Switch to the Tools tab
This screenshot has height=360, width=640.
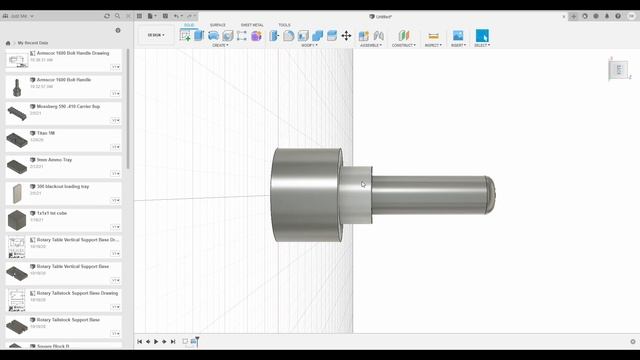click(284, 25)
